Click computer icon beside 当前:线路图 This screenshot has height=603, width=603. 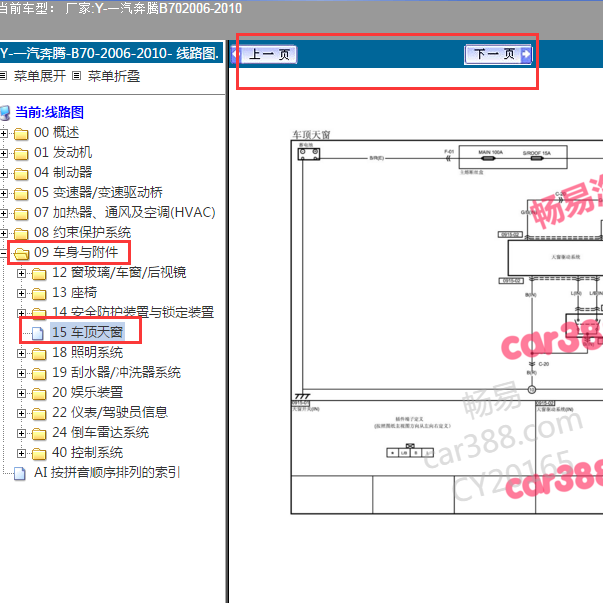[5, 113]
